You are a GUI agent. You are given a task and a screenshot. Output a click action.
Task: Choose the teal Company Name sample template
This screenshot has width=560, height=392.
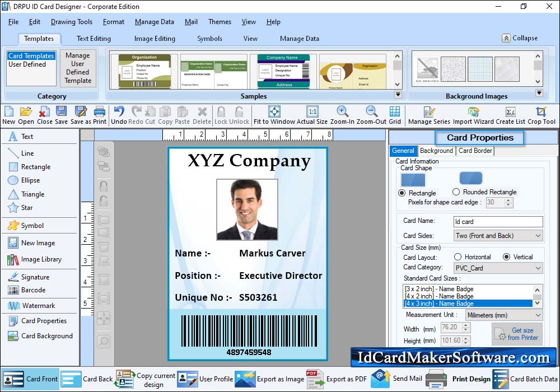click(283, 72)
